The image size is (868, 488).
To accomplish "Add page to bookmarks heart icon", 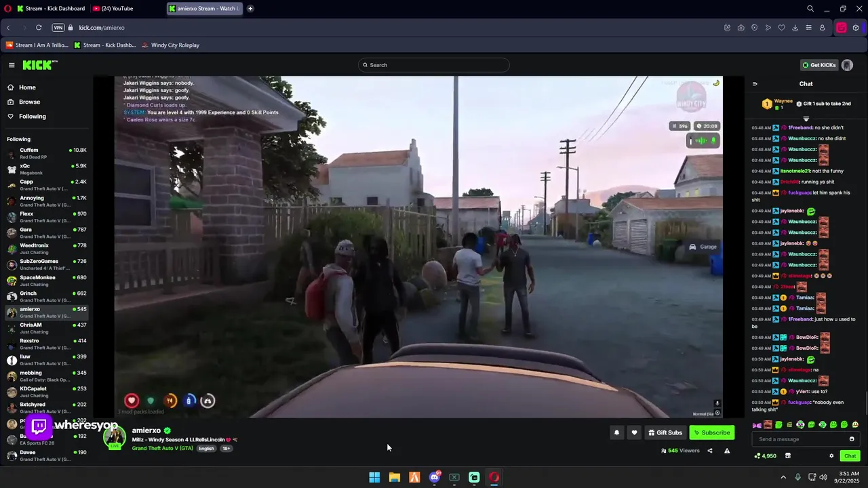I will point(781,28).
